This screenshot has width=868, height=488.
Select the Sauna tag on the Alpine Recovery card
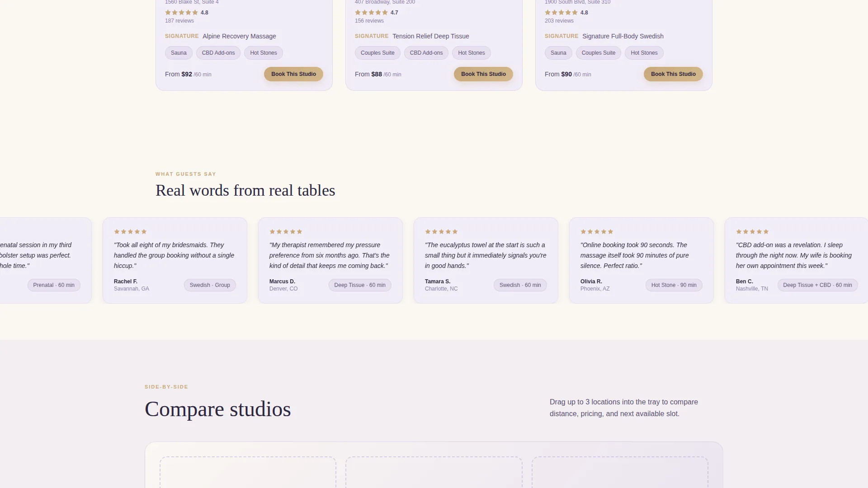tap(179, 53)
